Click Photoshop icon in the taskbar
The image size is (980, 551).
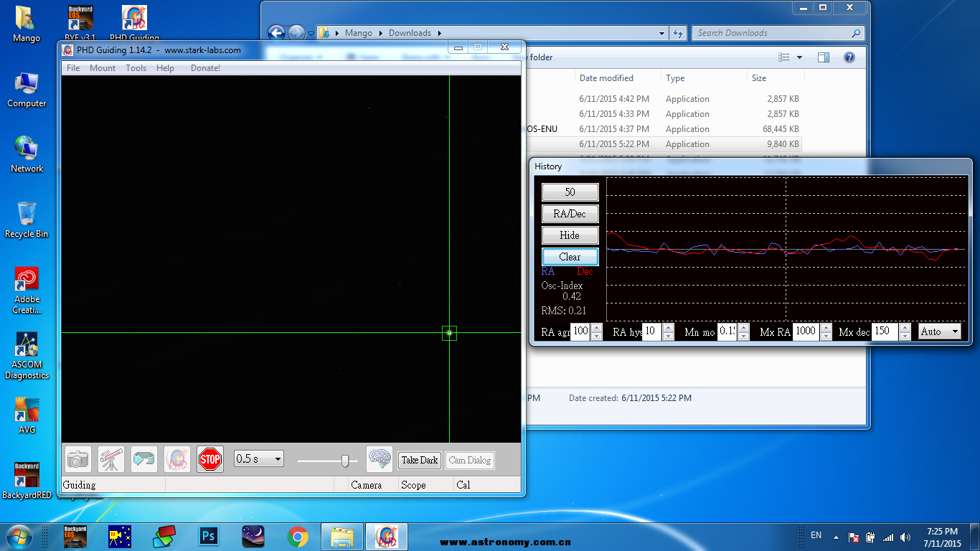pyautogui.click(x=209, y=537)
